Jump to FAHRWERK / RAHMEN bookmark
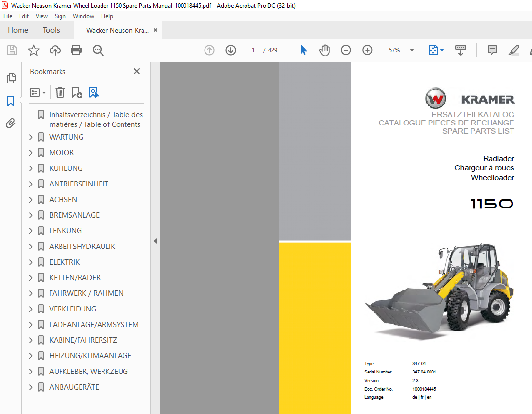 pos(86,293)
